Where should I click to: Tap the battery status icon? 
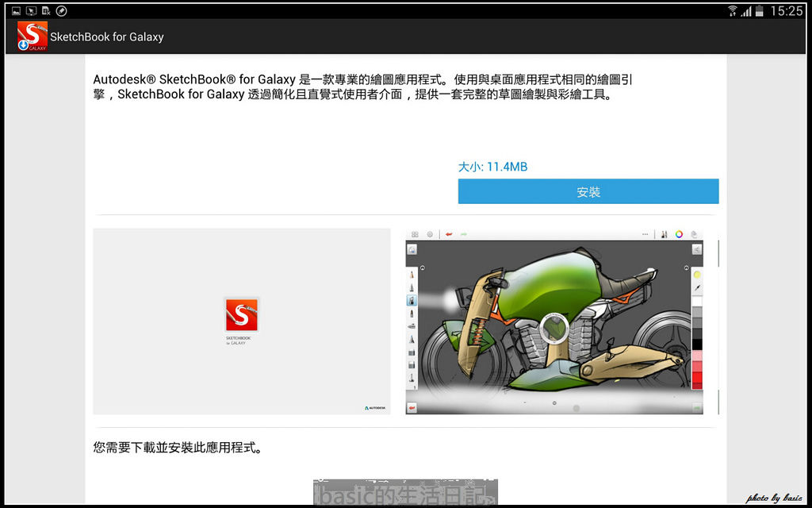coord(760,11)
